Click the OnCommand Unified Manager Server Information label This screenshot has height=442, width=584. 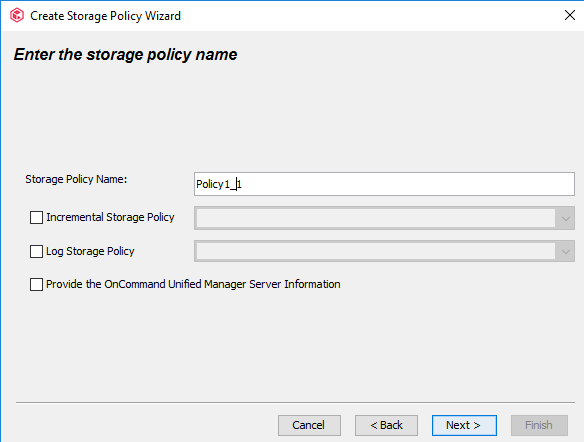tap(193, 284)
